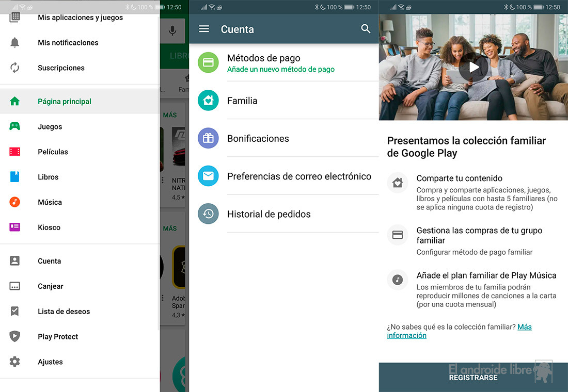This screenshot has height=392, width=568.
Task: Open Lista de deseos entry
Action: tap(64, 311)
